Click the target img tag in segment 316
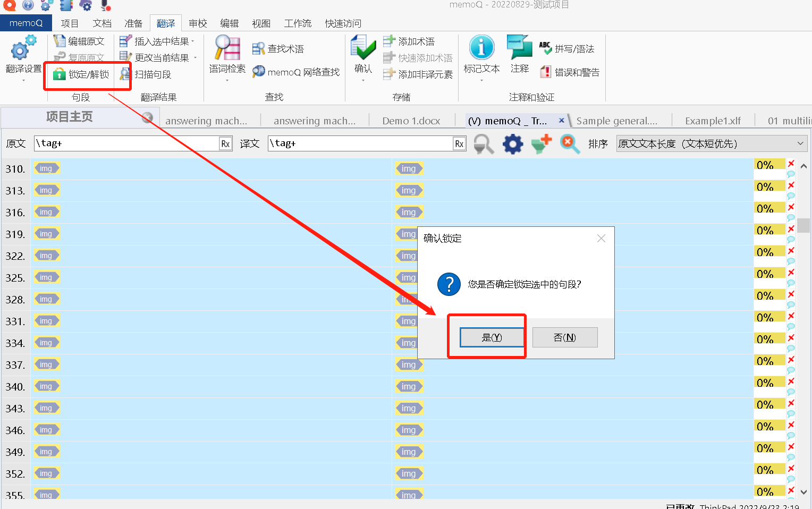812x509 pixels. click(x=409, y=212)
